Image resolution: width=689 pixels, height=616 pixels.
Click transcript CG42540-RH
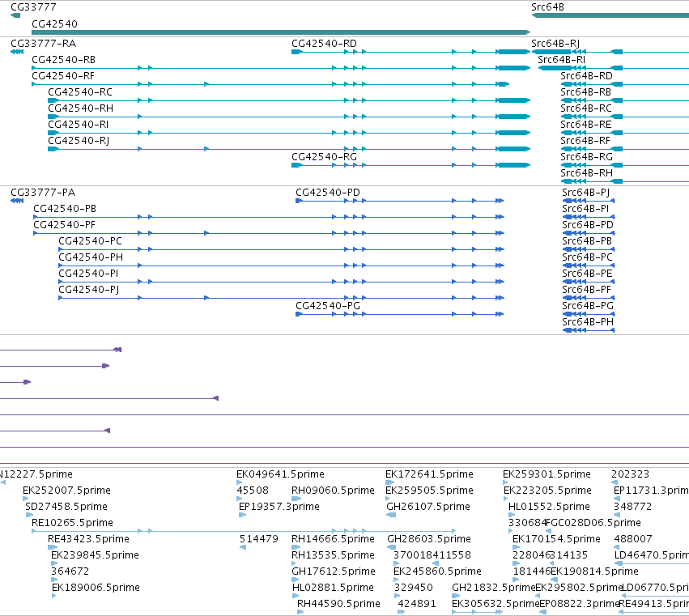click(80, 108)
